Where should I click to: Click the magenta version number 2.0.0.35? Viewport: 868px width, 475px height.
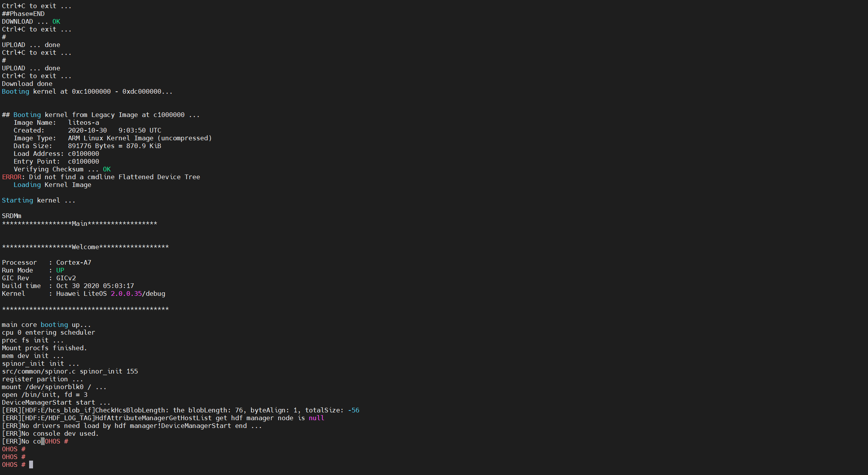point(126,294)
